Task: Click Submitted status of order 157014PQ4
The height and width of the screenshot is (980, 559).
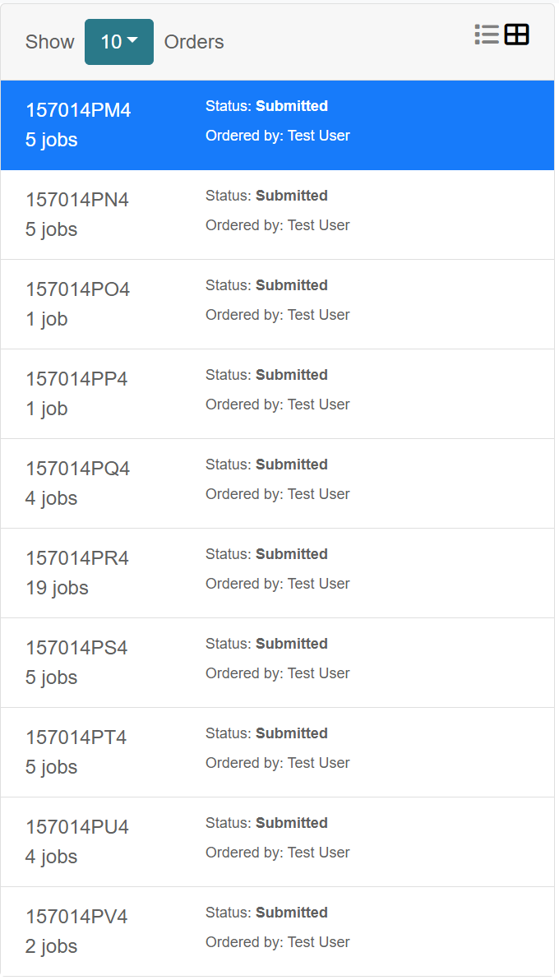Action: coord(291,465)
